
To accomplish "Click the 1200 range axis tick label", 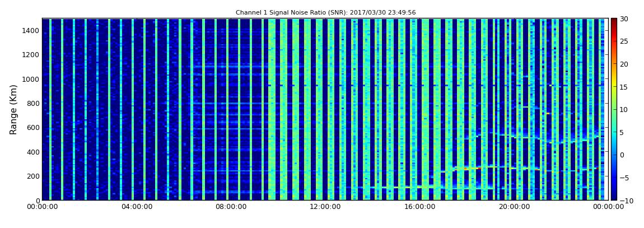I will click(x=31, y=55).
